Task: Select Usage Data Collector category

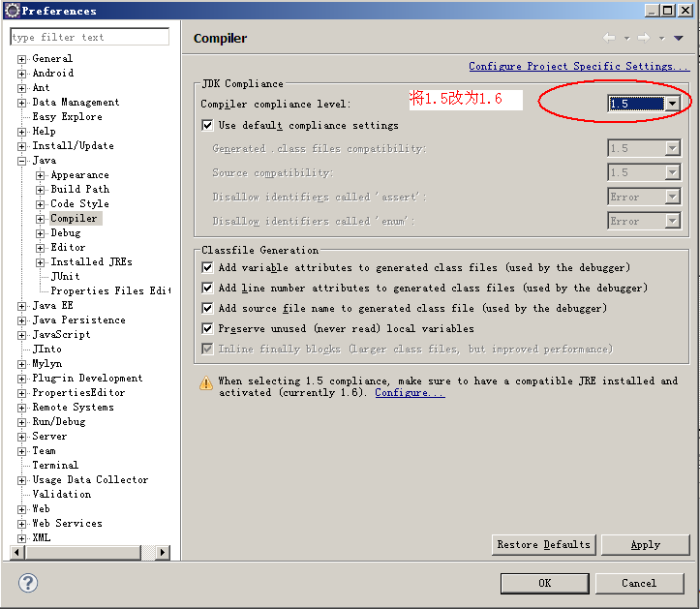Action: tap(90, 479)
